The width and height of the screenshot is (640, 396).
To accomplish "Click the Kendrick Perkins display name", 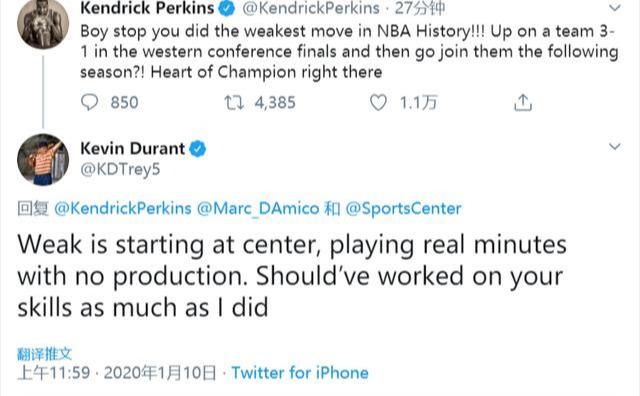I will click(x=147, y=8).
